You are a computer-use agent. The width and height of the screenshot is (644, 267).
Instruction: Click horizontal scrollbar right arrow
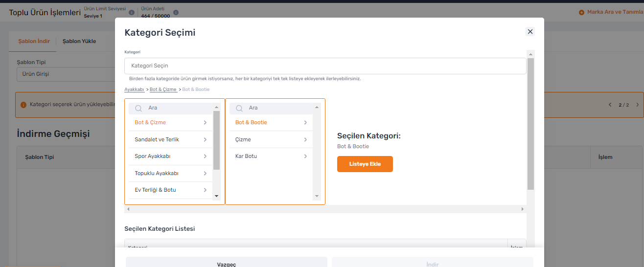pyautogui.click(x=523, y=209)
